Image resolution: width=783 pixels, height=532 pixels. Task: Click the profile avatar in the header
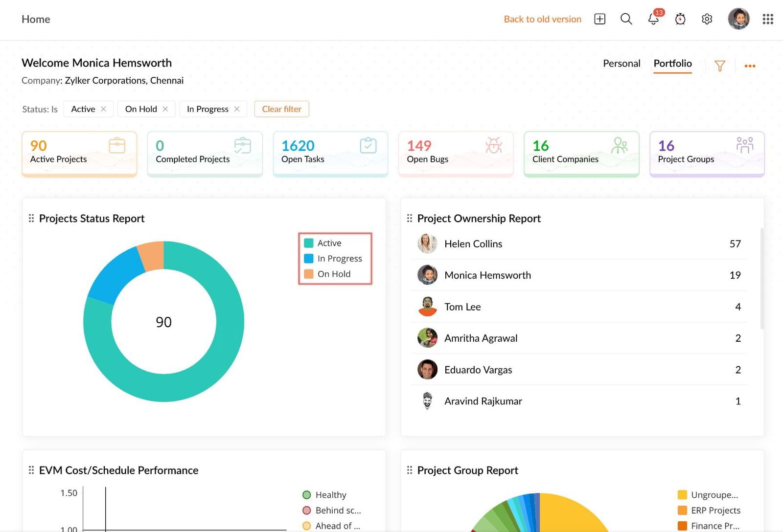[x=739, y=19]
